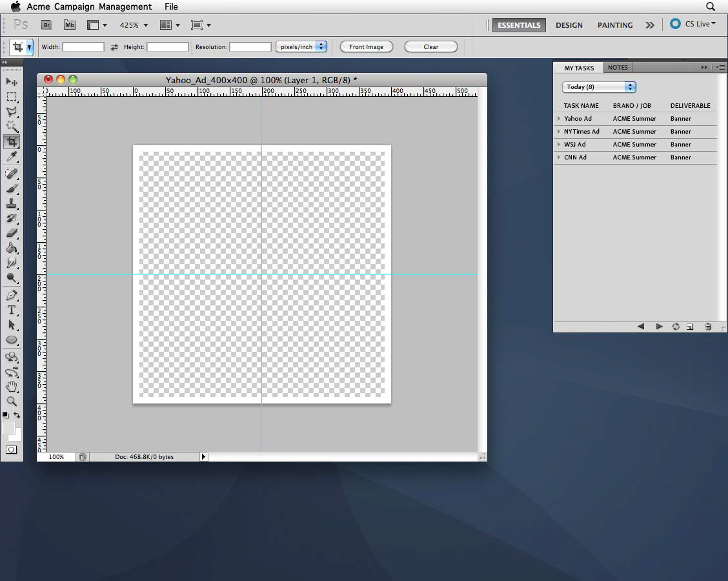This screenshot has width=728, height=581.
Task: Select the Ellipse shape tool
Action: (x=12, y=340)
